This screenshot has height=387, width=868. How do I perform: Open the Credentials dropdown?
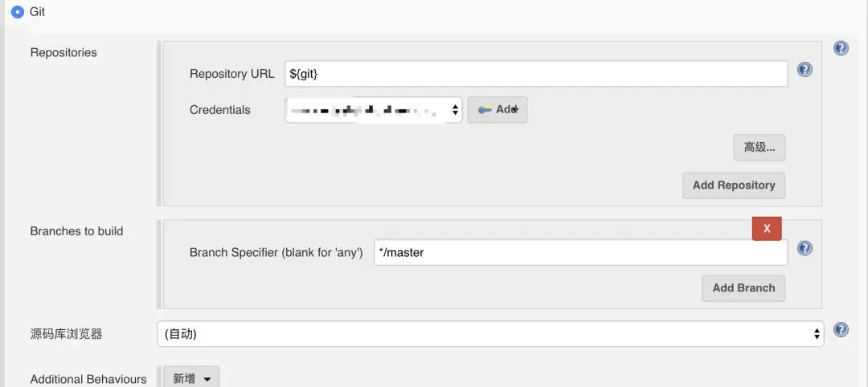(374, 110)
